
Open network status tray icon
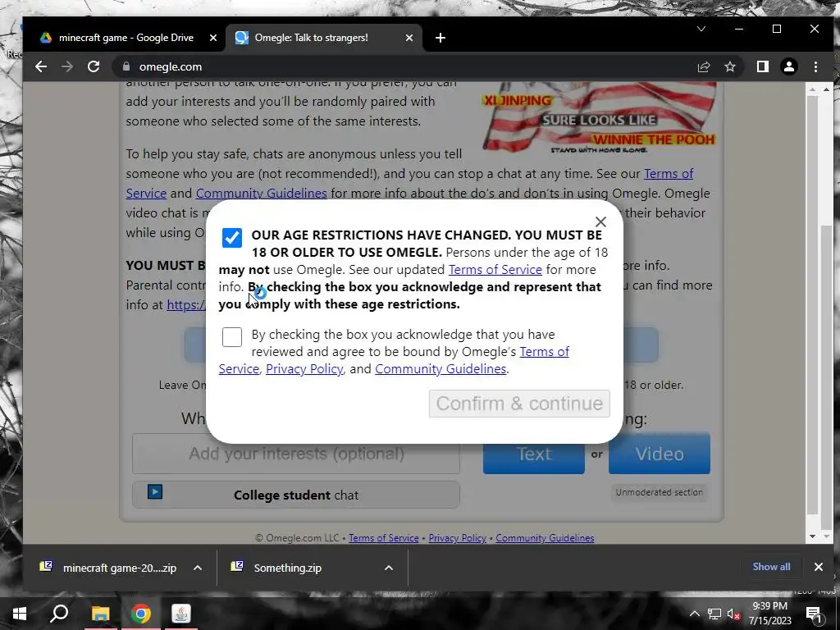714,614
